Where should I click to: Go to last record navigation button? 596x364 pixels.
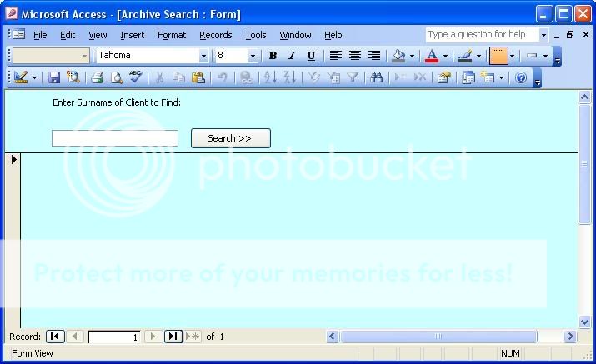coord(173,337)
